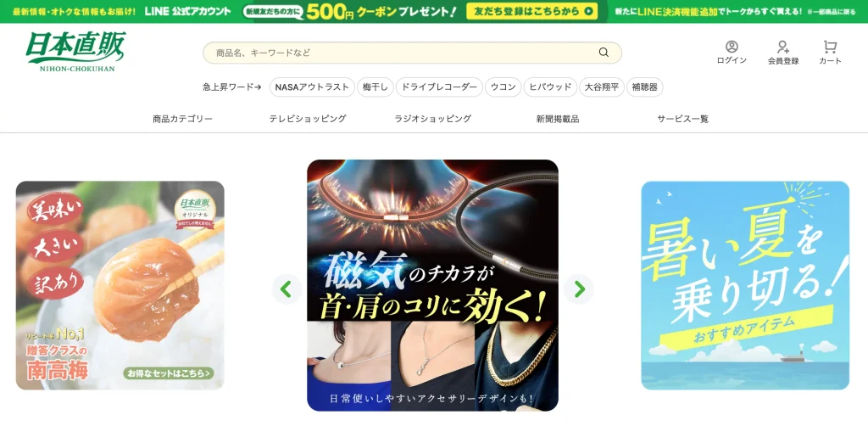Click the ドライブレコーダー keyword tag
The width and height of the screenshot is (868, 426).
pos(439,87)
